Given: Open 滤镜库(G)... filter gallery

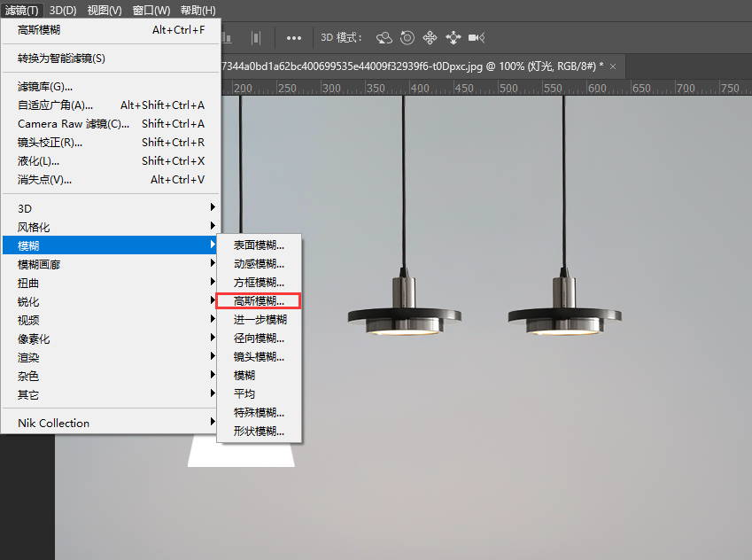Looking at the screenshot, I should click(x=111, y=86).
